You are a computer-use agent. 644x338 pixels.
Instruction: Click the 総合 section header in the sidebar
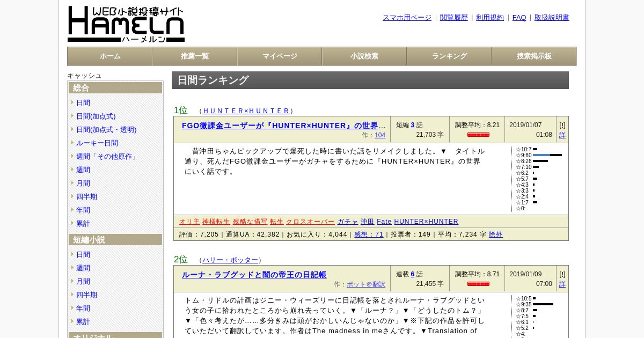pyautogui.click(x=115, y=88)
